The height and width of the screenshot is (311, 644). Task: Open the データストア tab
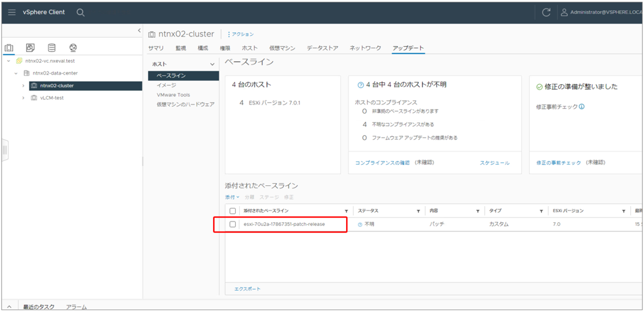[x=323, y=48]
